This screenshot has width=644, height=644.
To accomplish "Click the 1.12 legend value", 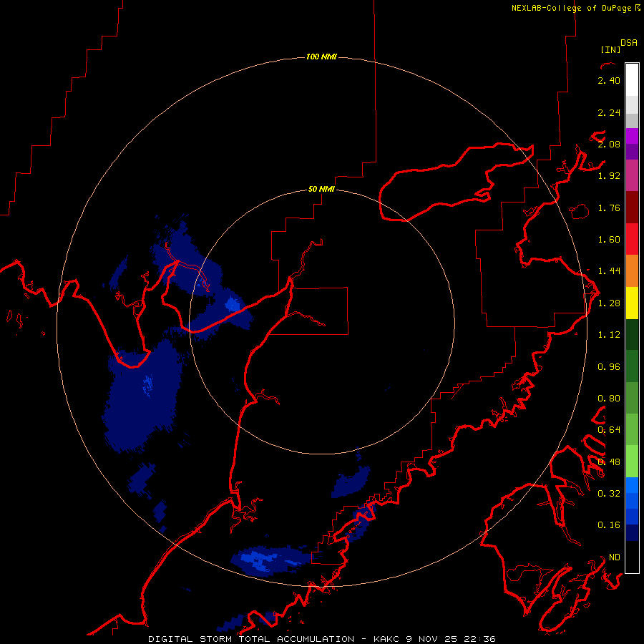I will [x=609, y=335].
